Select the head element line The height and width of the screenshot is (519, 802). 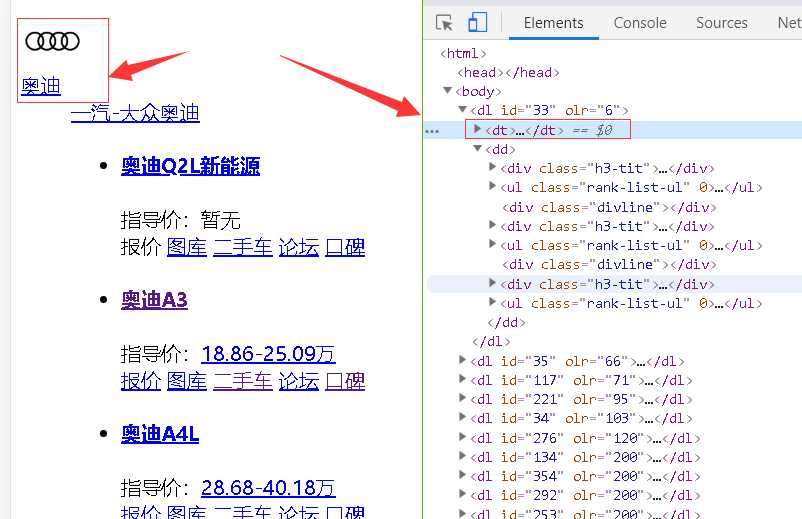pos(508,73)
